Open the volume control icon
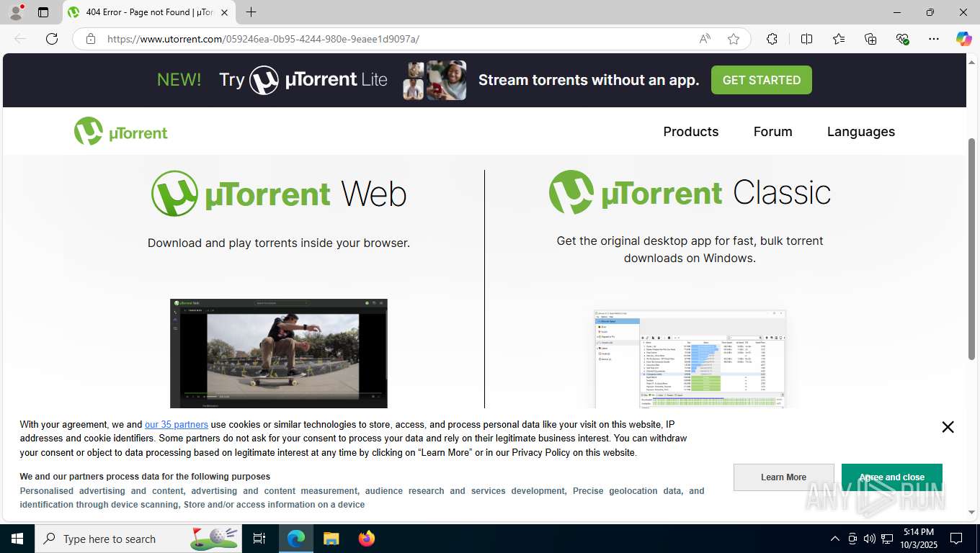The height and width of the screenshot is (553, 980). point(869,539)
